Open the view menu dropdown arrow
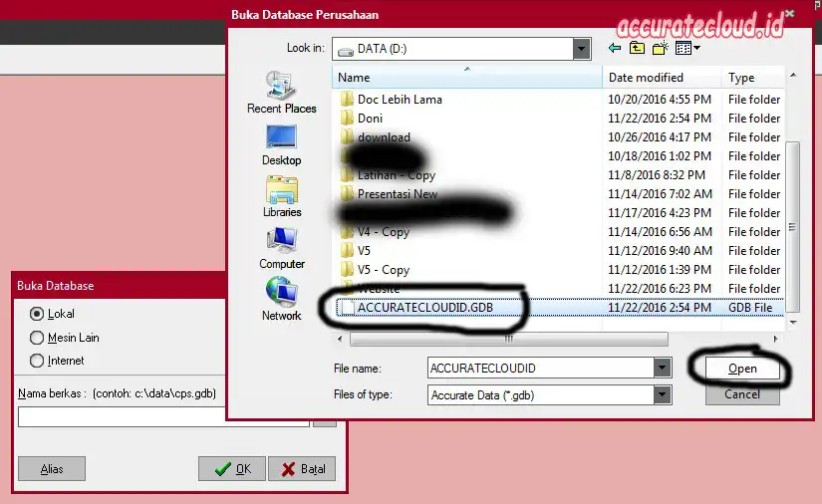822x504 pixels. 696,48
